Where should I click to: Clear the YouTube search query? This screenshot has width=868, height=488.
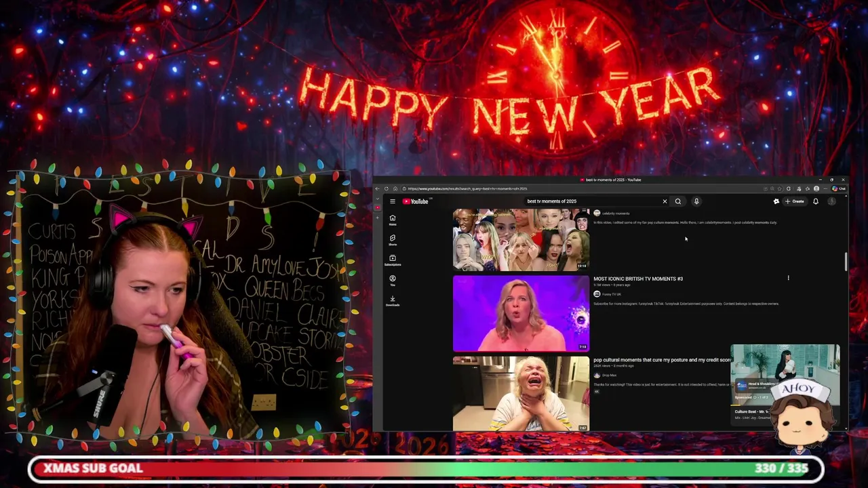(x=665, y=201)
